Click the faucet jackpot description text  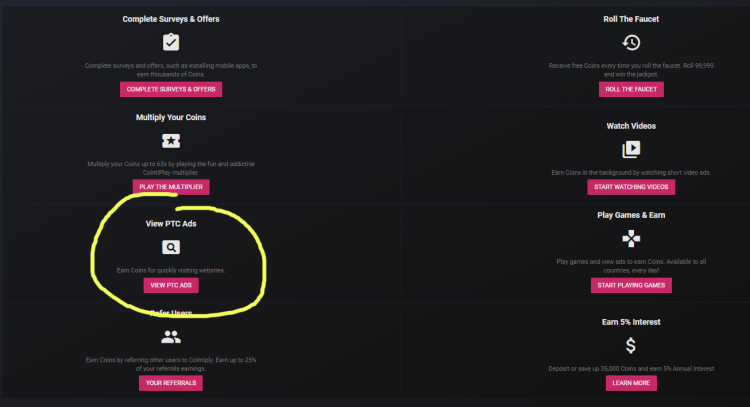[631, 70]
